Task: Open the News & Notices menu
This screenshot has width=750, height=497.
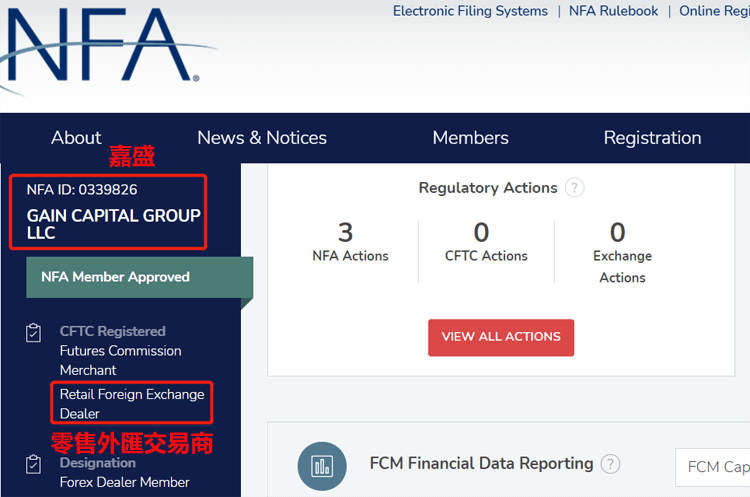Action: coord(262,138)
